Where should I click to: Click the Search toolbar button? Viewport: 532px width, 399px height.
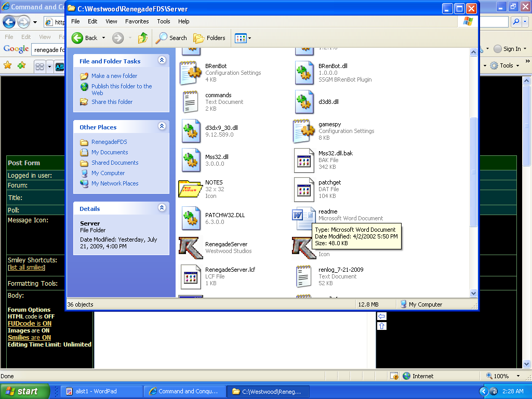pos(171,38)
